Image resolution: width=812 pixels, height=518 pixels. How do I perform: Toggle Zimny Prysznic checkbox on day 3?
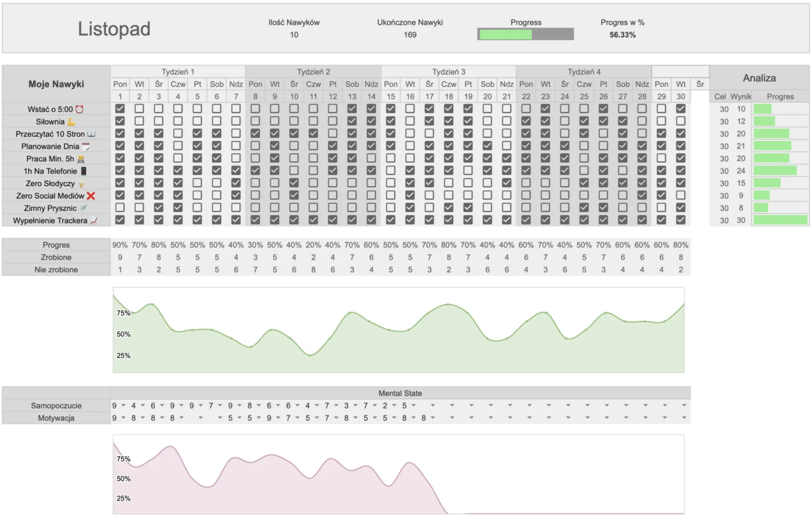(x=158, y=208)
